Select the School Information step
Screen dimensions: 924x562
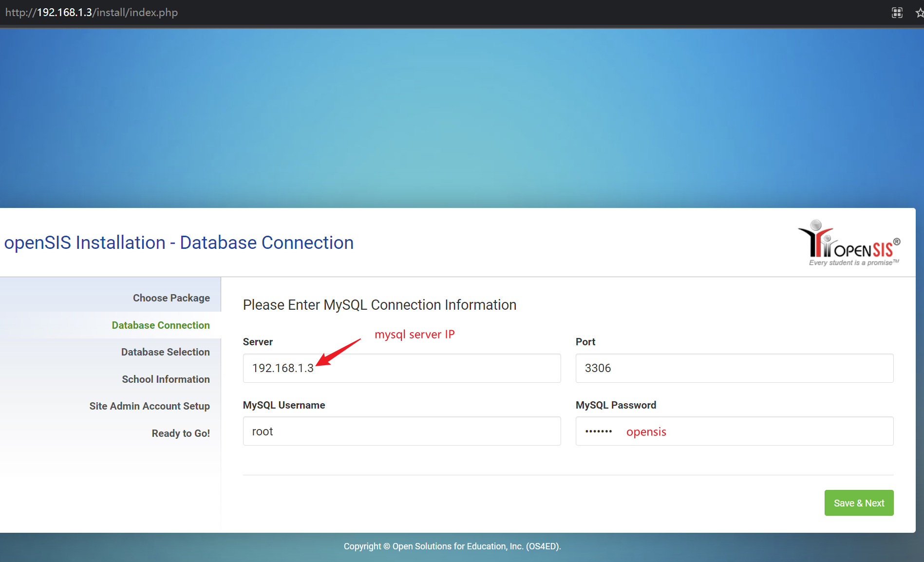[166, 379]
